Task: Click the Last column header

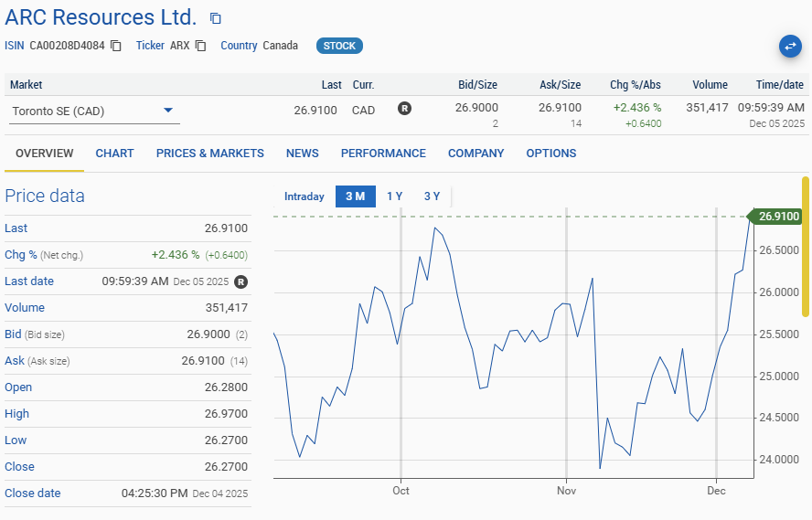Action: pos(331,85)
